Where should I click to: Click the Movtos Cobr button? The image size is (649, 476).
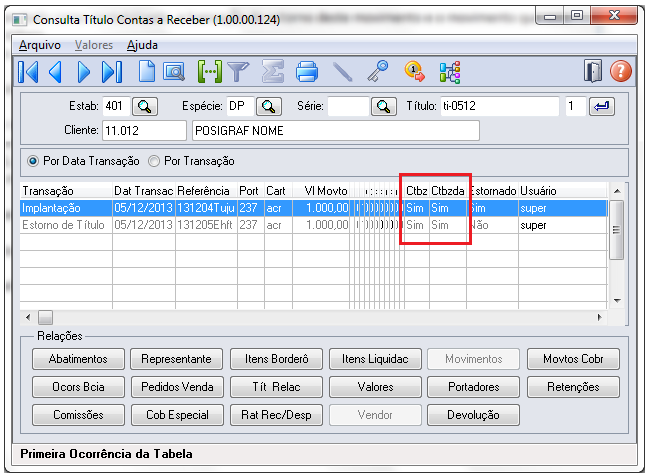click(x=573, y=359)
